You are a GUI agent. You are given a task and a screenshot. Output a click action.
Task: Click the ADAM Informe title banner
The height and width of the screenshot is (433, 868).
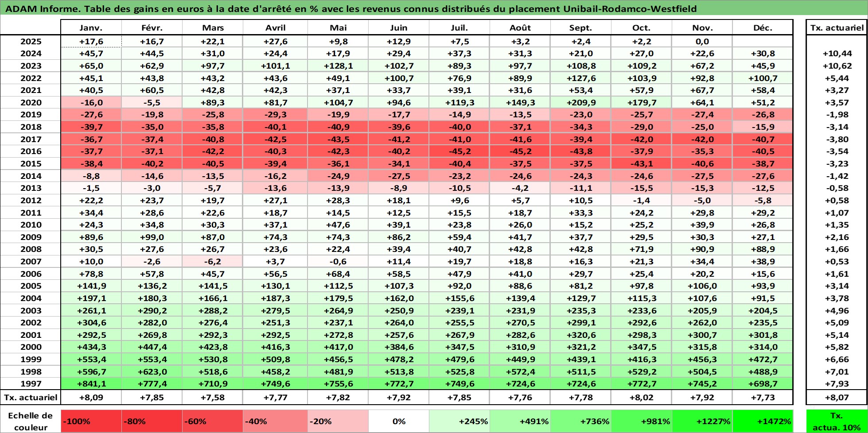click(x=434, y=8)
